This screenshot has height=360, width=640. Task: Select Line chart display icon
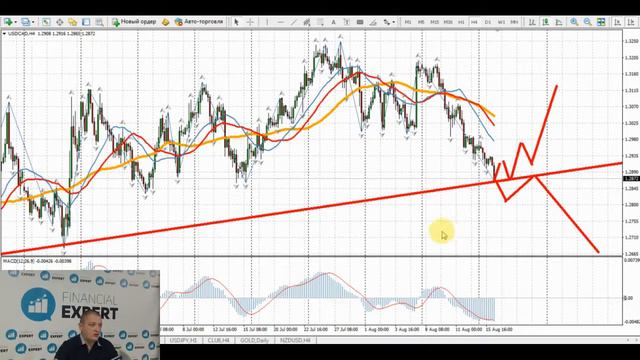(559, 22)
